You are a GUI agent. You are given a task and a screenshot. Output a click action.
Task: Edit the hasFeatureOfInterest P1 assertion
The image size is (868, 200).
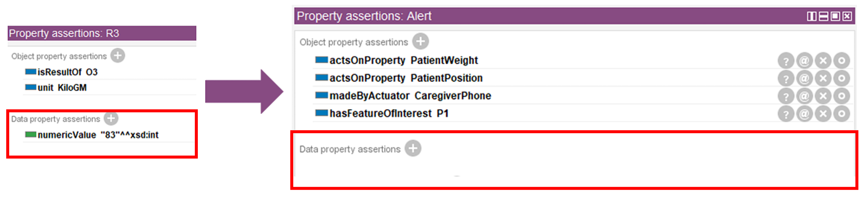[x=841, y=114]
